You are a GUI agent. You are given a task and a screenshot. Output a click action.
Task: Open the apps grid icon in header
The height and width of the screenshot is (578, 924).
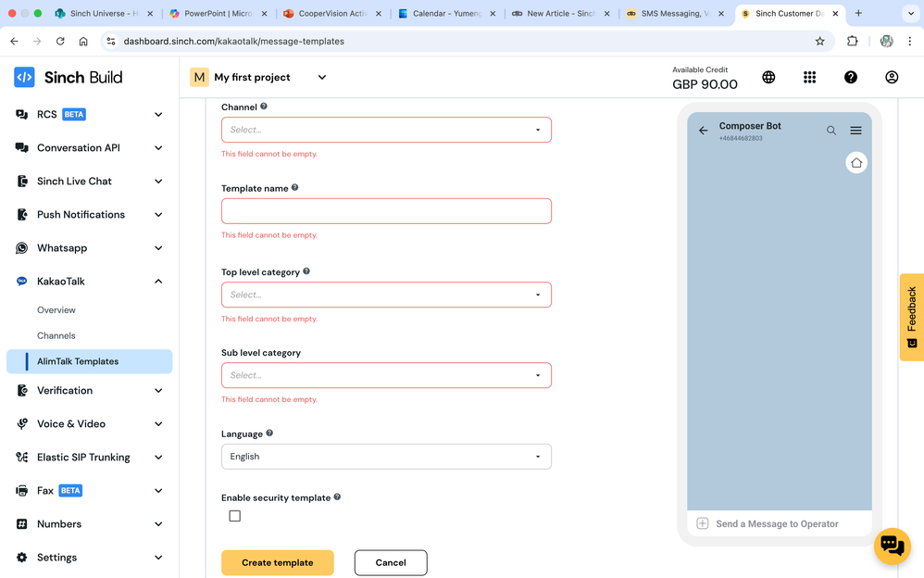810,77
